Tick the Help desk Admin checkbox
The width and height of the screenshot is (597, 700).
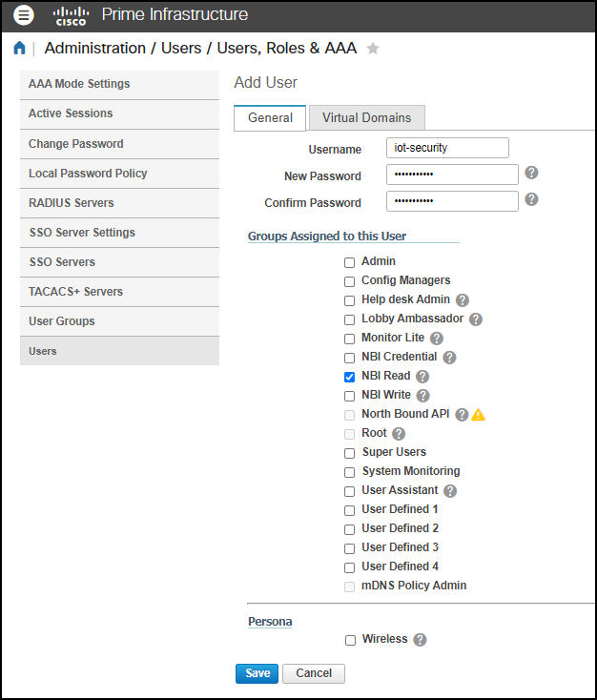(x=350, y=301)
